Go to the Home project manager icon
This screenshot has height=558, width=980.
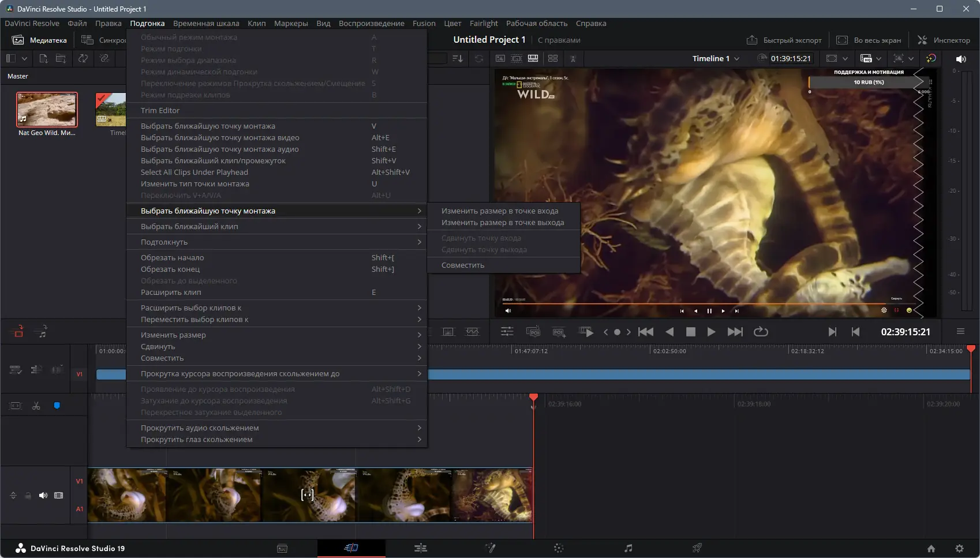(931, 549)
